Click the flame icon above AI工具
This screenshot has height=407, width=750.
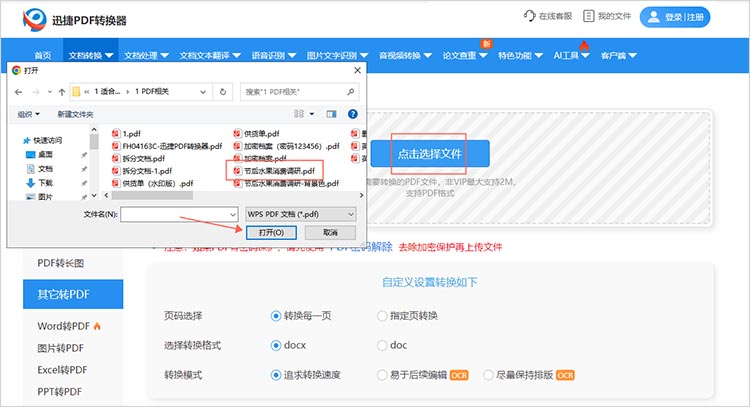[x=584, y=45]
